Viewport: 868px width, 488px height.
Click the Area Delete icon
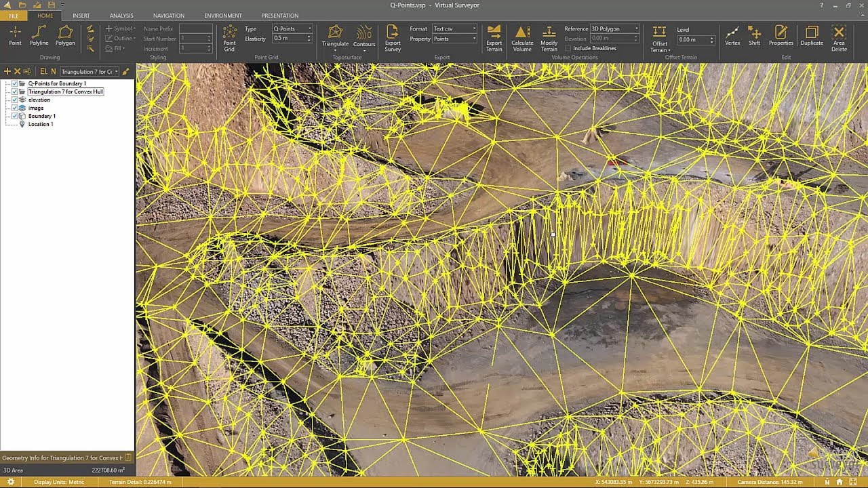coord(839,38)
